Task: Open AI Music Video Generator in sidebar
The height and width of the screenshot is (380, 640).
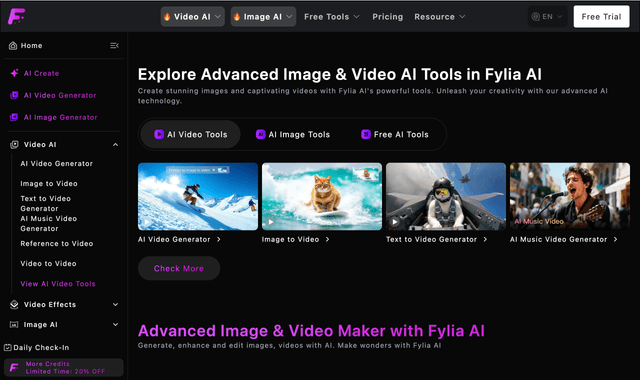Action: coord(49,224)
